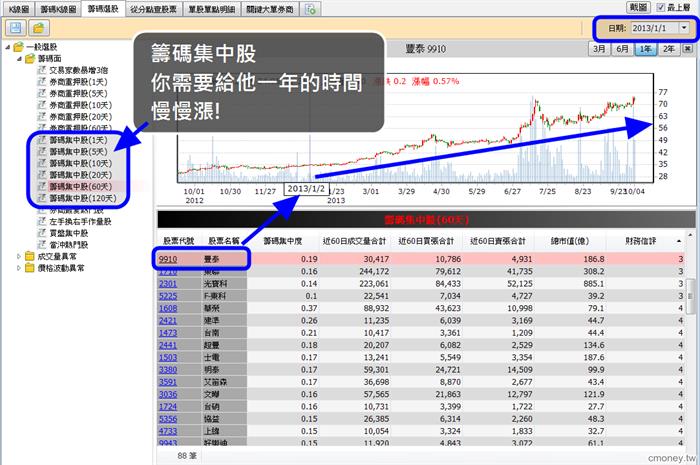This screenshot has height=465, width=700.
Task: Click the icon beside 籌碼集中股(1天)
Action: tap(42, 140)
